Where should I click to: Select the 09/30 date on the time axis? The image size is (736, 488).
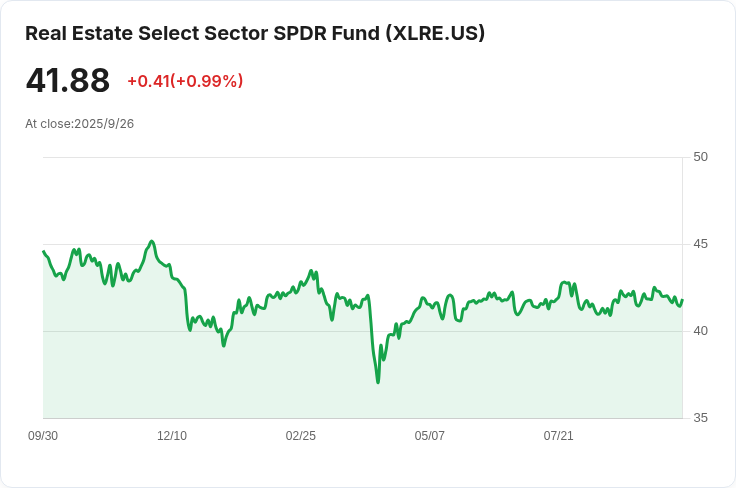pyautogui.click(x=43, y=436)
